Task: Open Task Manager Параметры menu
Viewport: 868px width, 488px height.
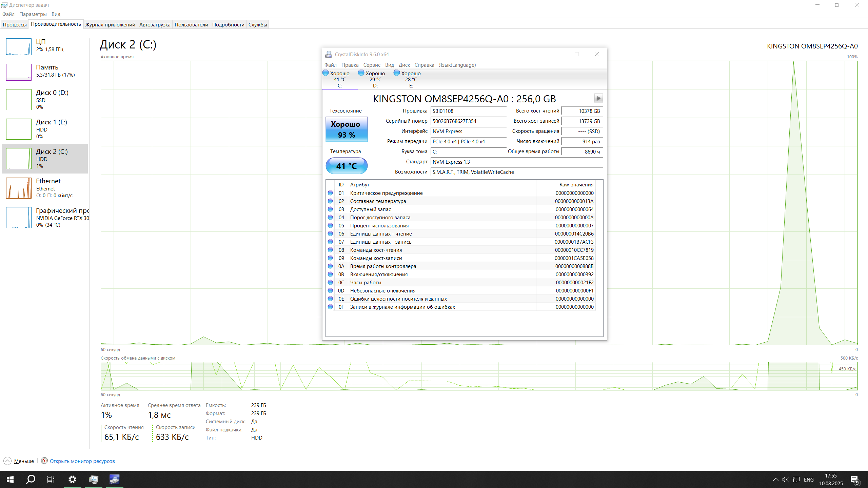Action: click(x=33, y=14)
